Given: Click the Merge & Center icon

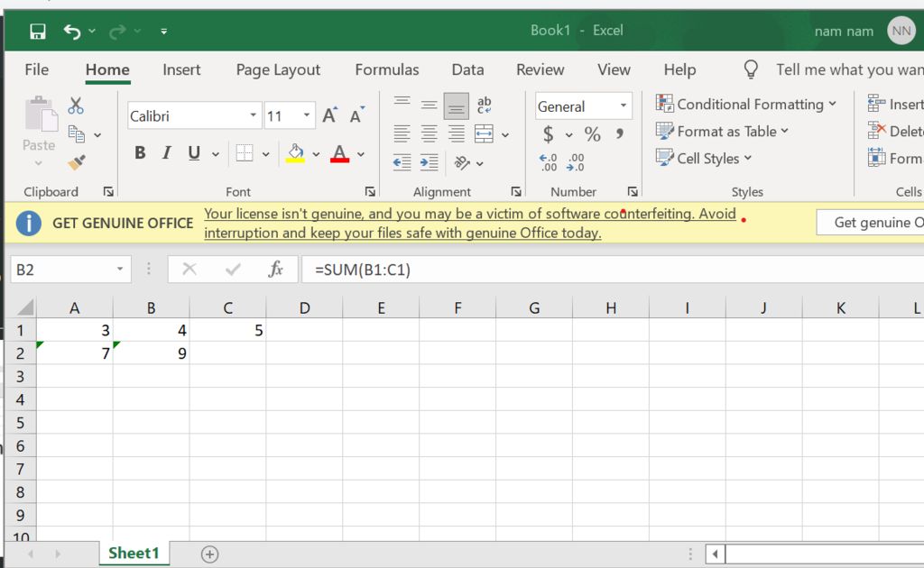Looking at the screenshot, I should point(484,133).
